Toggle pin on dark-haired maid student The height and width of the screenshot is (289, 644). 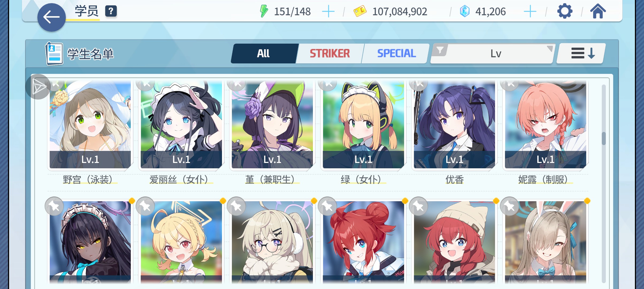(54, 206)
